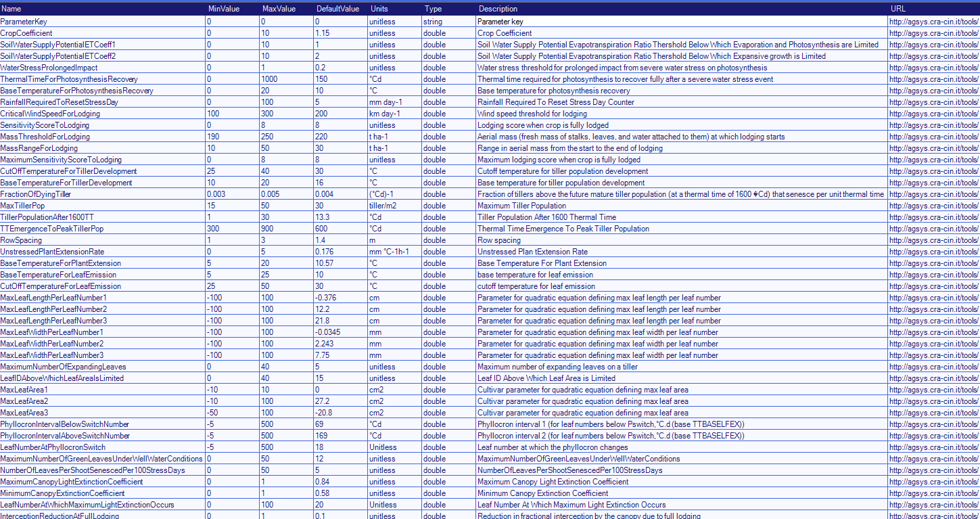Select SoilWaterSupplyPotentialETCoeff2 row name
The height and width of the screenshot is (519, 980).
click(103, 56)
